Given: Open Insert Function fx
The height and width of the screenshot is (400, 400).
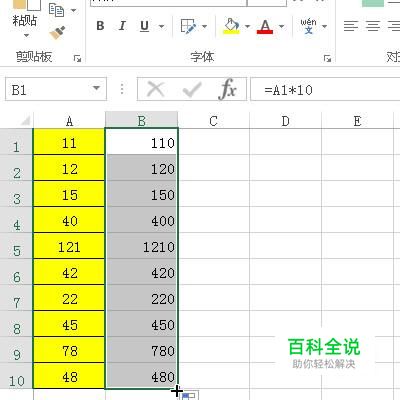Looking at the screenshot, I should 229,89.
